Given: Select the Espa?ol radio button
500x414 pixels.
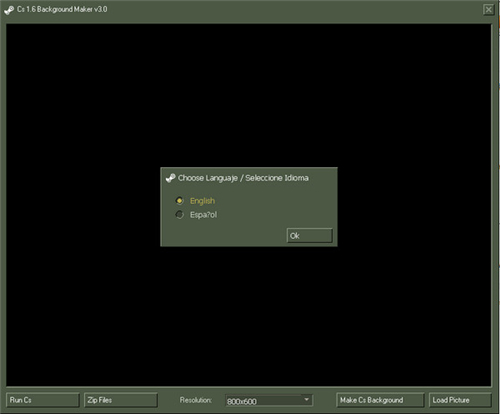Looking at the screenshot, I should (179, 215).
